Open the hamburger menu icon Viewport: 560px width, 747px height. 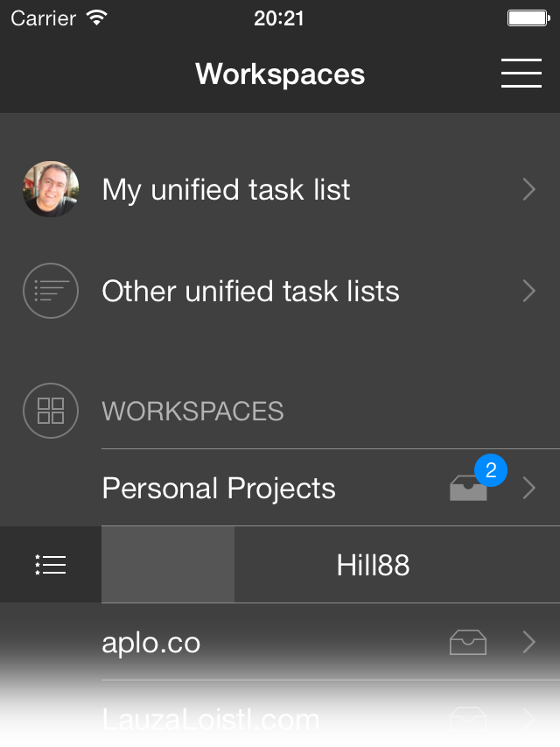[521, 74]
